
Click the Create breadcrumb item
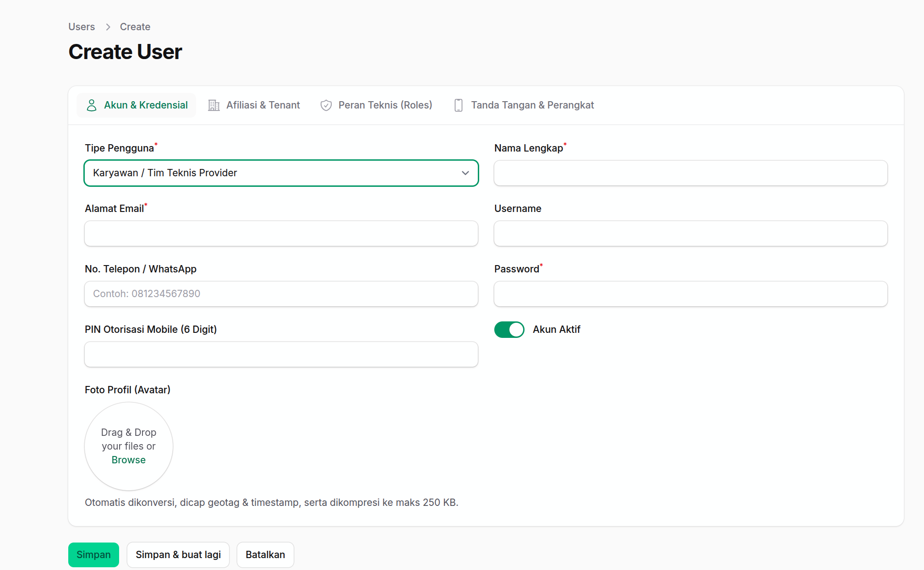135,27
